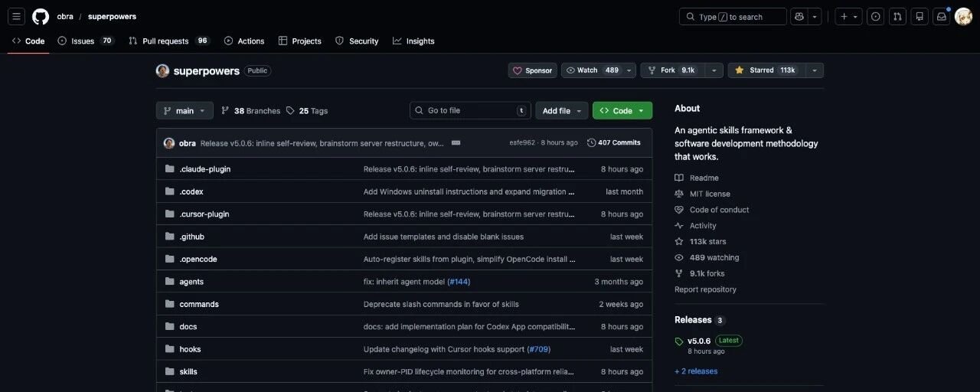980x392 pixels.
Task: Toggle the Starred button
Action: [765, 70]
